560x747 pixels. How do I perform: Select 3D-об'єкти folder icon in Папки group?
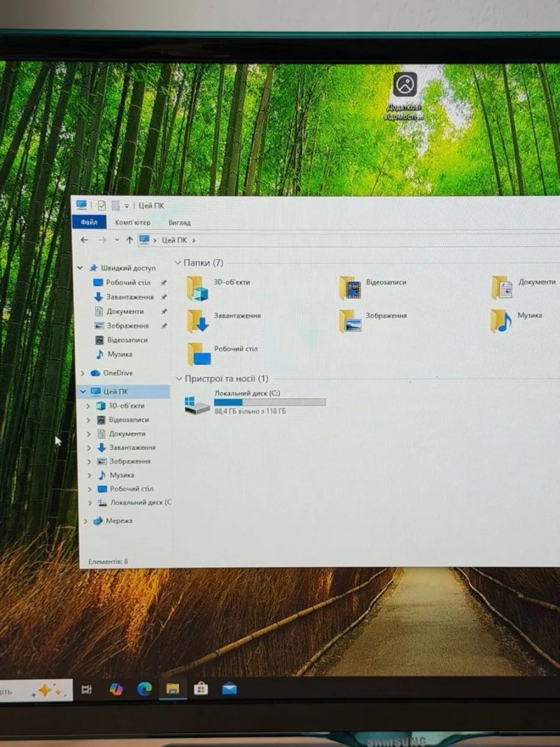point(197,288)
